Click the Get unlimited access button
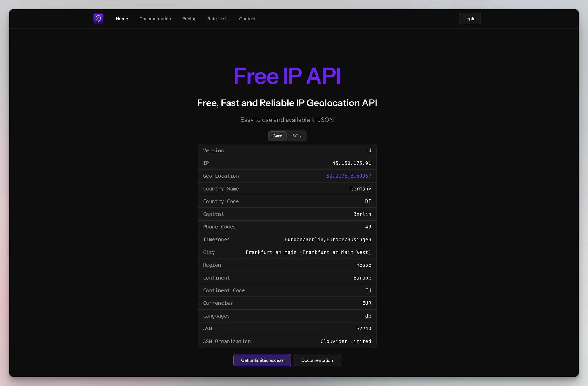 (x=262, y=360)
